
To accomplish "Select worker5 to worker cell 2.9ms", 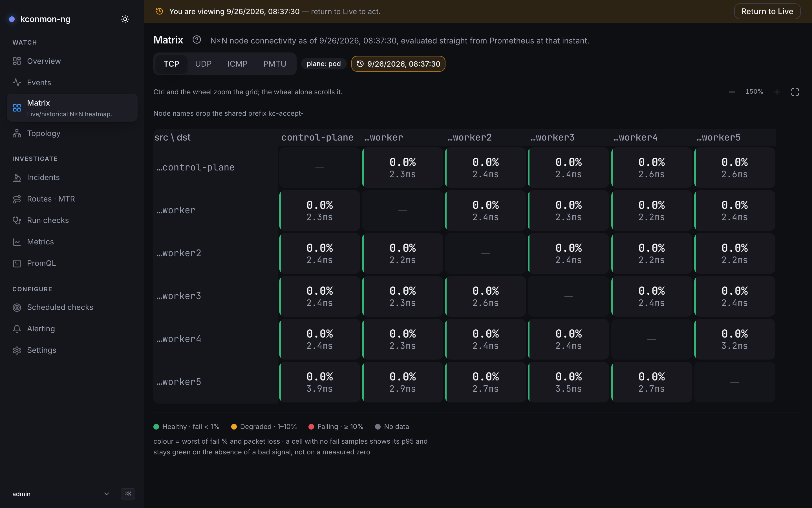I will tap(403, 382).
